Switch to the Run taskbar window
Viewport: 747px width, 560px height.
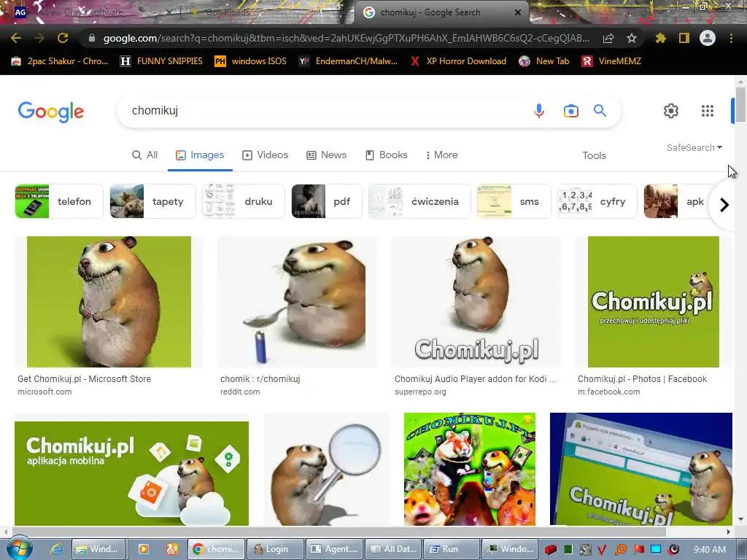tap(451, 549)
